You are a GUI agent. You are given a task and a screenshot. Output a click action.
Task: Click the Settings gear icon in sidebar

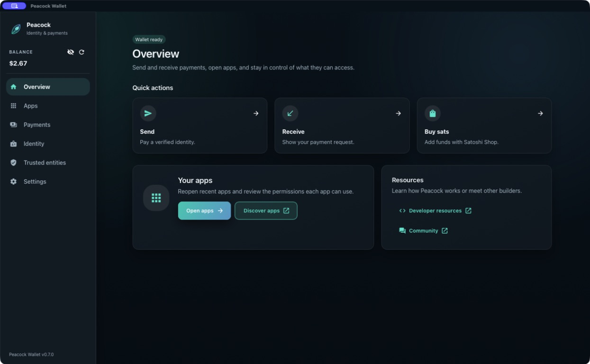tap(13, 182)
